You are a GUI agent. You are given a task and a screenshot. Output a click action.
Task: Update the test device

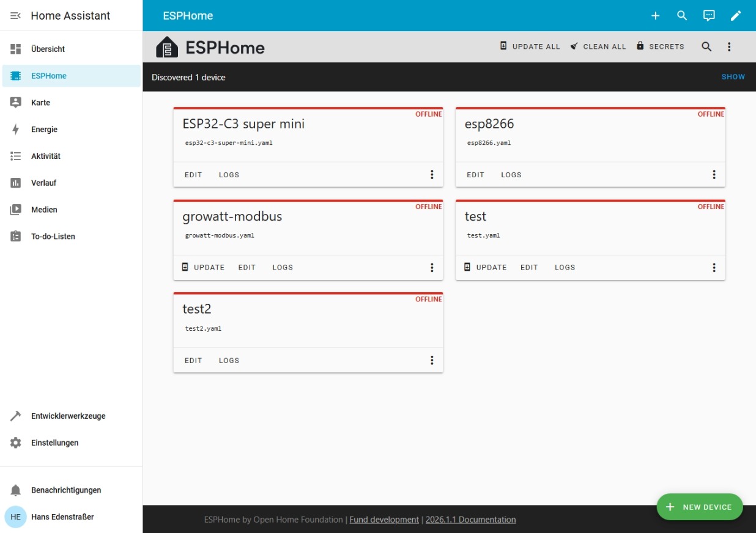point(486,267)
